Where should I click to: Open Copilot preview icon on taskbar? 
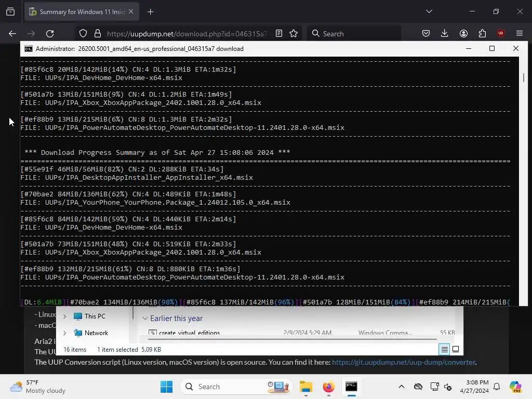coord(515,387)
